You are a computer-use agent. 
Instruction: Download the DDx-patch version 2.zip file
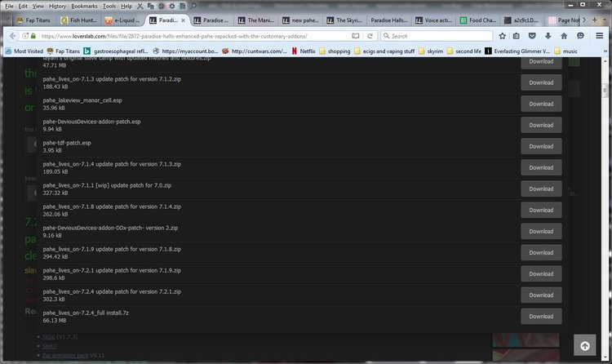[x=541, y=231]
